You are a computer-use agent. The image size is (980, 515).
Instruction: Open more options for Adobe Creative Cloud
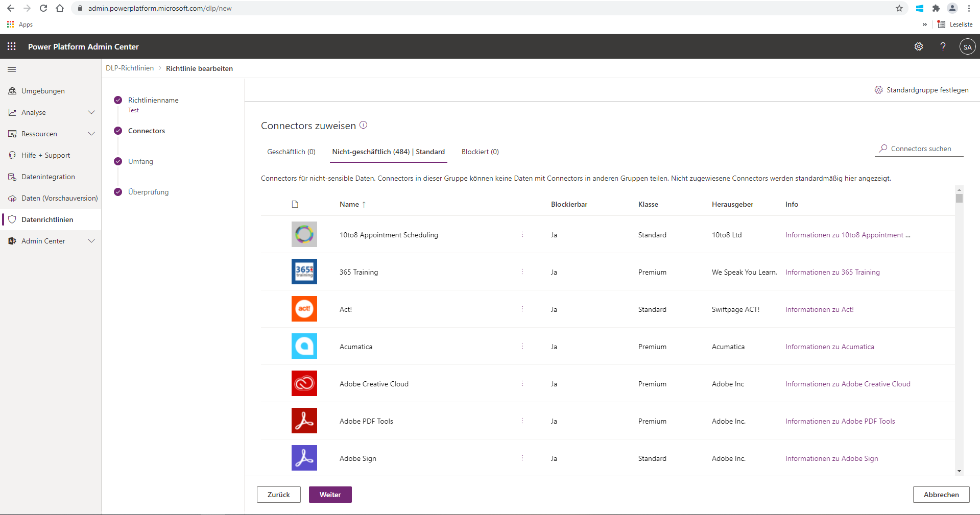[522, 383]
